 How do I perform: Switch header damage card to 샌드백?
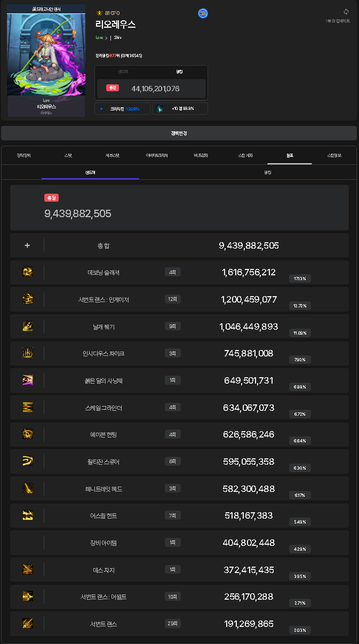click(123, 71)
